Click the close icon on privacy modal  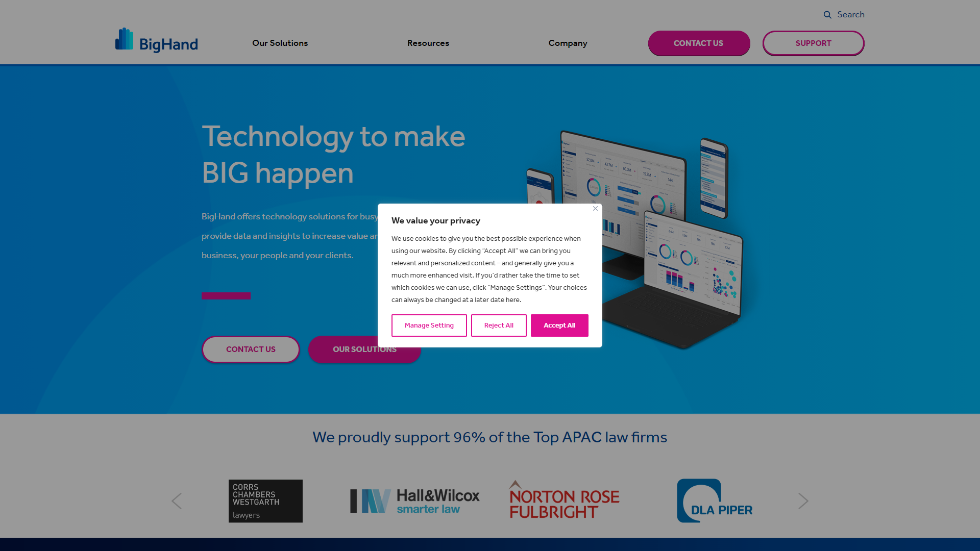tap(595, 209)
